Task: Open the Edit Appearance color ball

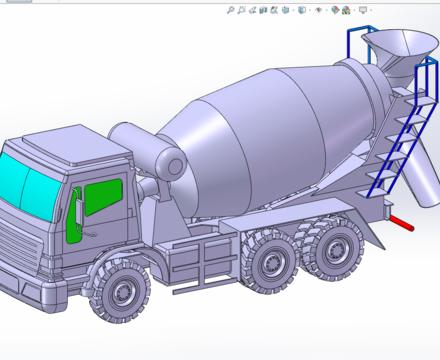Action: tap(335, 10)
